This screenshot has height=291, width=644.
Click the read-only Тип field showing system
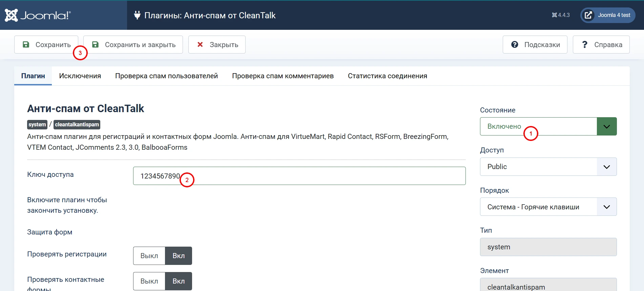tap(548, 247)
